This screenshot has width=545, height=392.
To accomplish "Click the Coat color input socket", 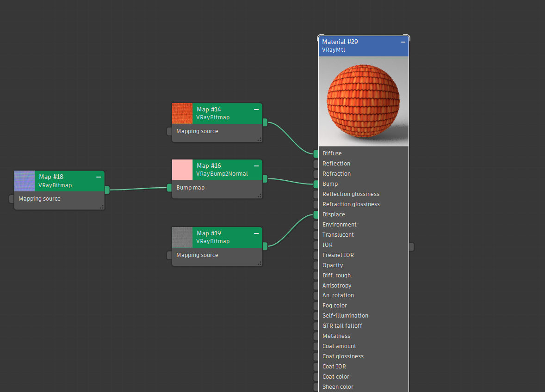I will coord(316,377).
